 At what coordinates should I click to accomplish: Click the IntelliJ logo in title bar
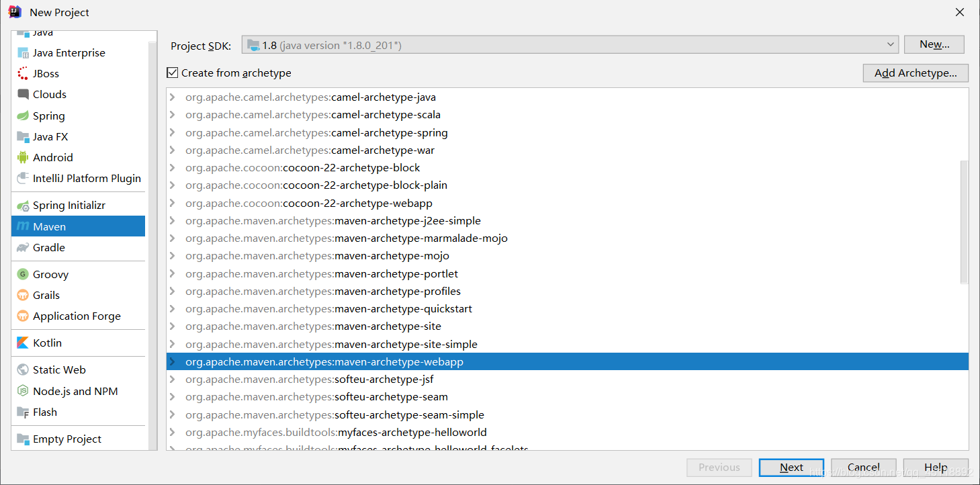[15, 12]
